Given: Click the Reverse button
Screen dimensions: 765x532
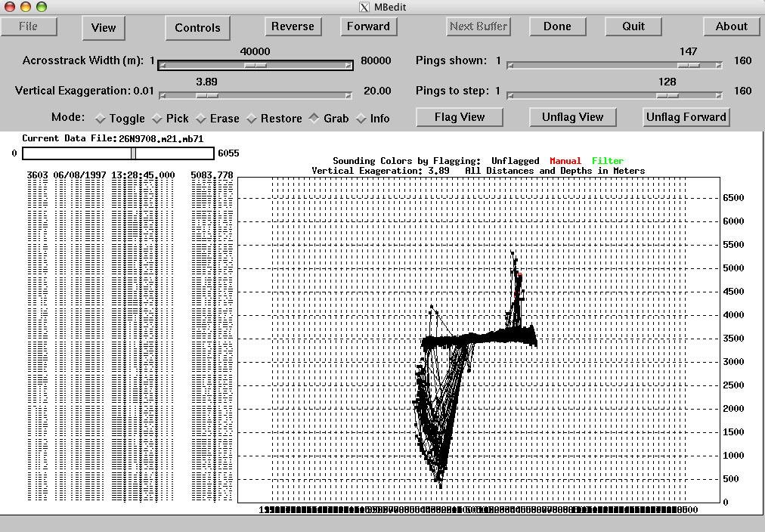Looking at the screenshot, I should [293, 26].
